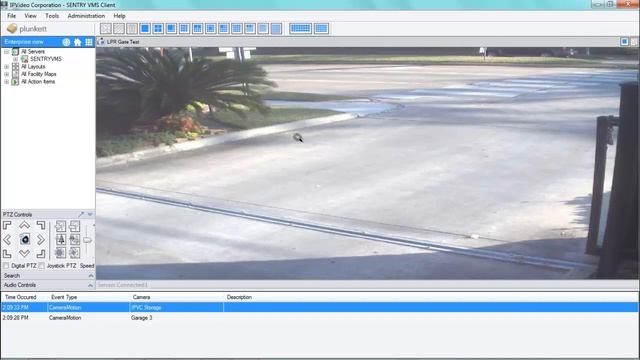Sort by Time Occurred column header
The height and width of the screenshot is (360, 640).
(20, 297)
